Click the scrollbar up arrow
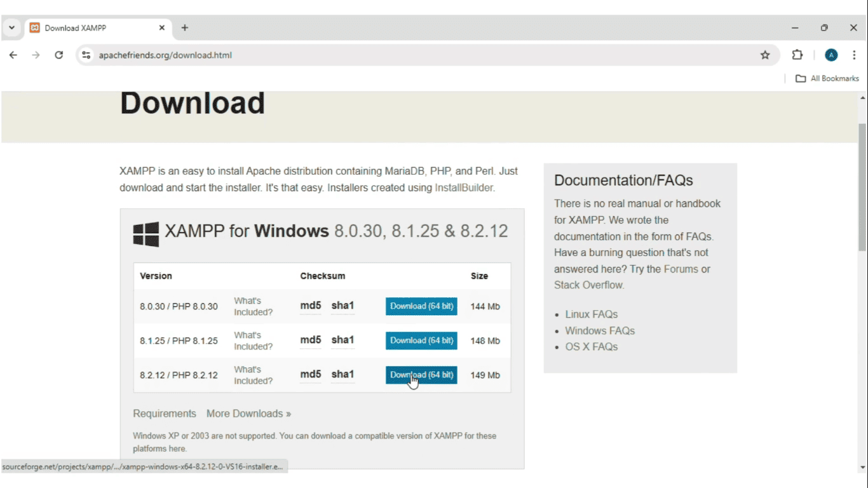The width and height of the screenshot is (868, 488). click(x=862, y=98)
